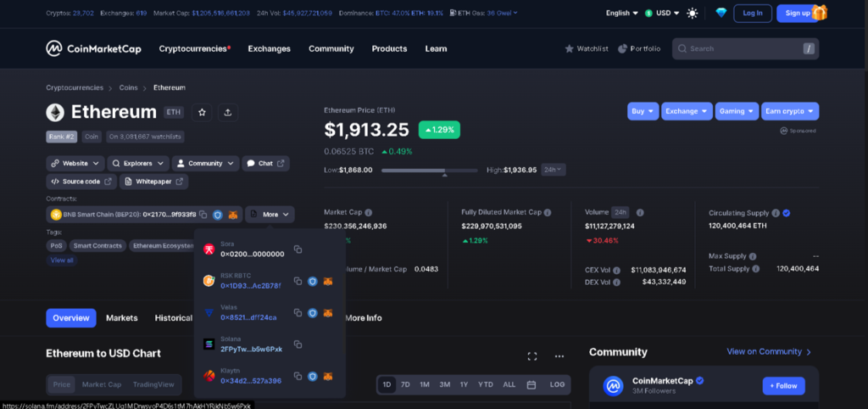Click the Market Cap info icon
The width and height of the screenshot is (868, 409).
click(369, 212)
